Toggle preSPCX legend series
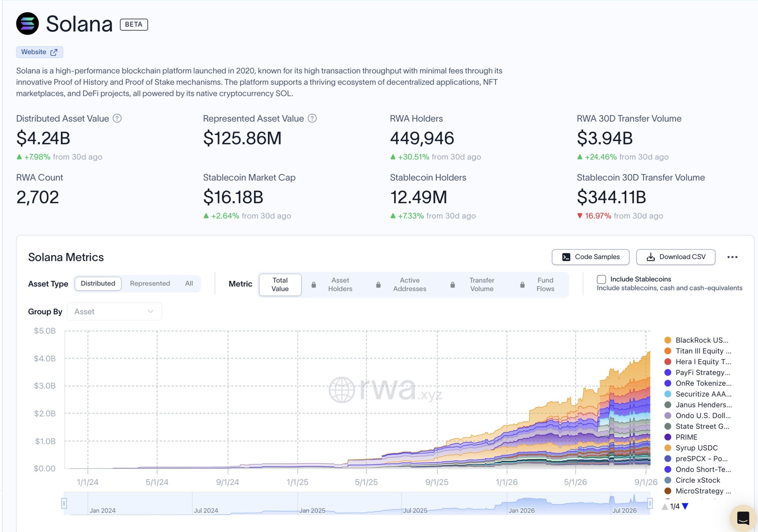The height and width of the screenshot is (532, 758). click(x=696, y=459)
